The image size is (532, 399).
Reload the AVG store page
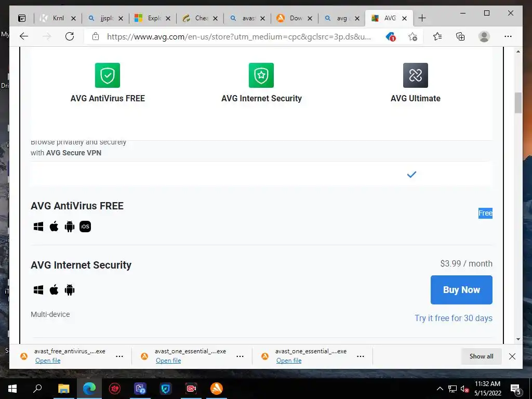click(x=70, y=36)
